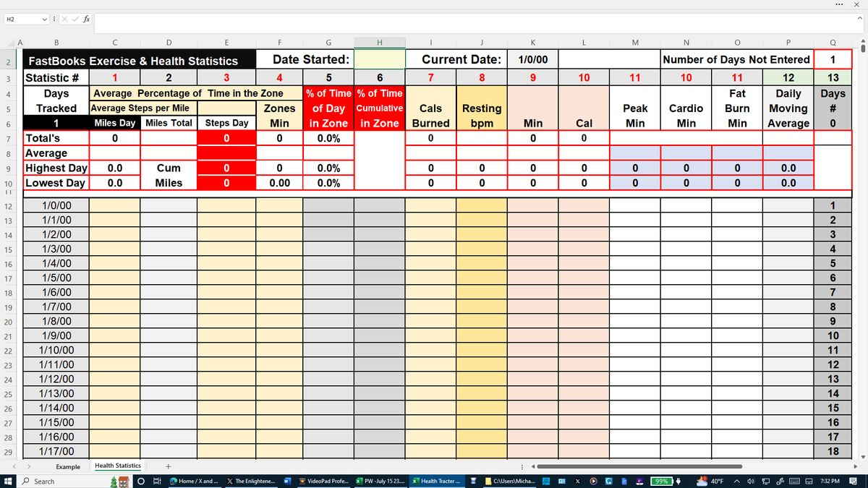The height and width of the screenshot is (488, 868).
Task: Open the Windows Start menu
Action: pyautogui.click(x=8, y=481)
